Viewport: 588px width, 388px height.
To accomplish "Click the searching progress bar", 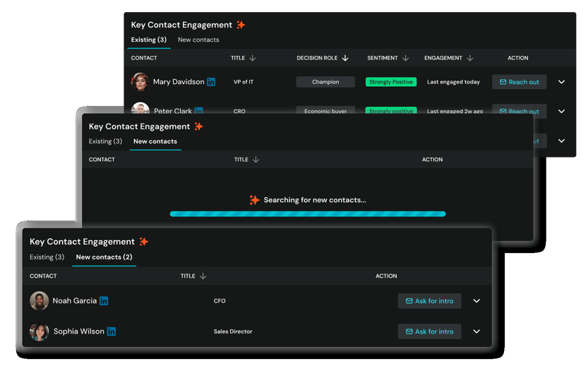I will tap(308, 214).
